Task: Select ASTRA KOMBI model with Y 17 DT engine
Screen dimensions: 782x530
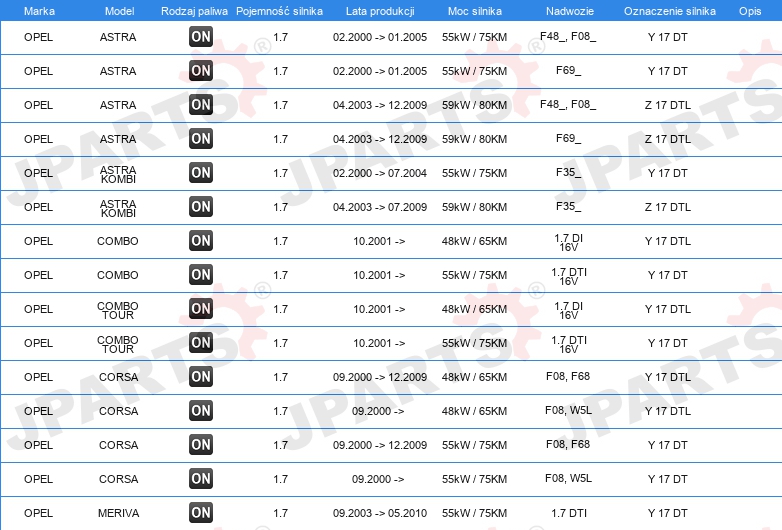Action: click(x=118, y=174)
